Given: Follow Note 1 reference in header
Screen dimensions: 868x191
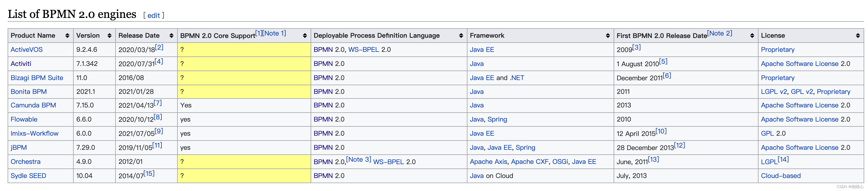Looking at the screenshot, I should pos(274,33).
